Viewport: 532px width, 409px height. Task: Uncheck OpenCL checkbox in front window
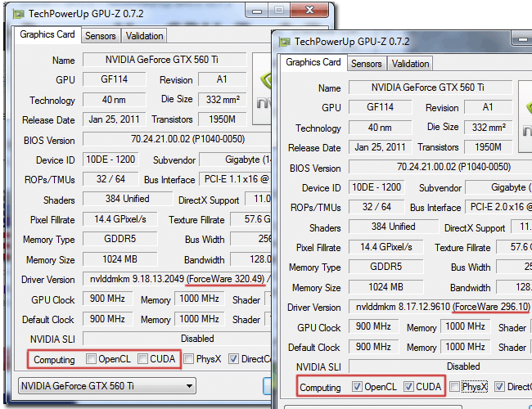[x=357, y=387]
